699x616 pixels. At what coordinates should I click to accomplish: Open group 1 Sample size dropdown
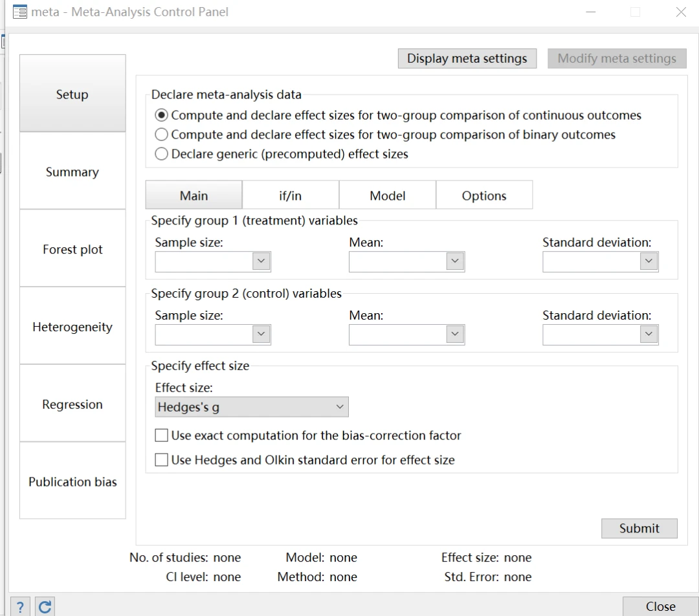coord(261,261)
